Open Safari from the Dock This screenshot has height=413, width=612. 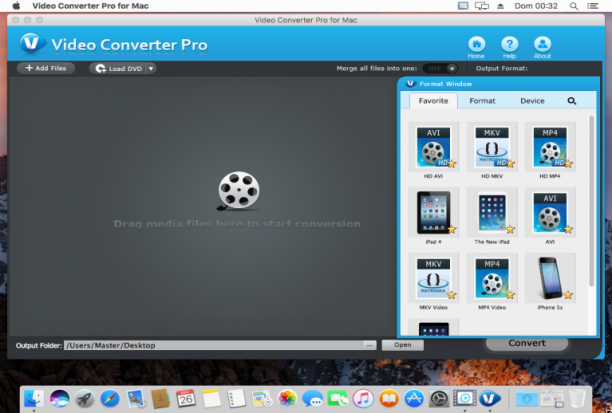pos(110,399)
